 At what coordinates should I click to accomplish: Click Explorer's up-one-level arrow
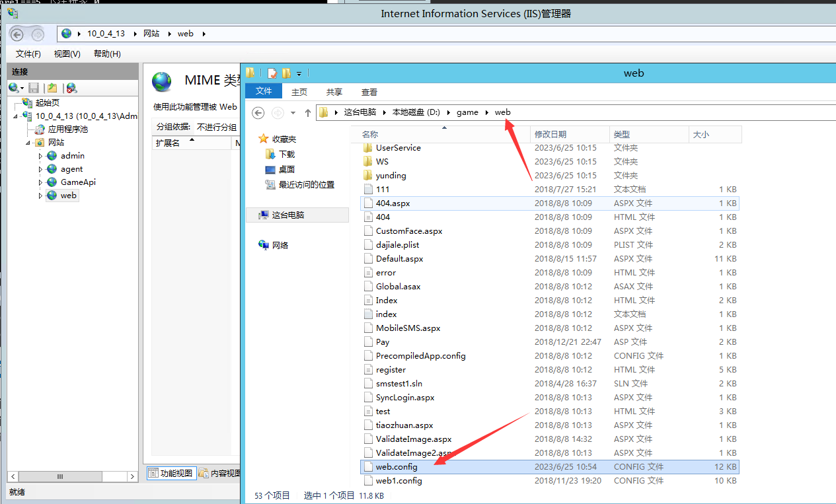pyautogui.click(x=307, y=113)
